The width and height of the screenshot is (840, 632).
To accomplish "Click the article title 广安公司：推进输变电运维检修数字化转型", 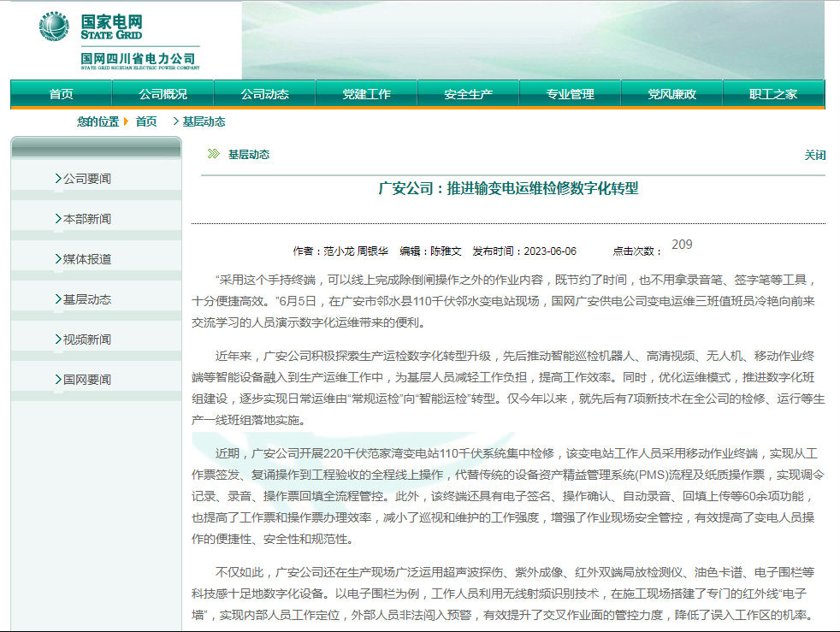I will point(508,188).
